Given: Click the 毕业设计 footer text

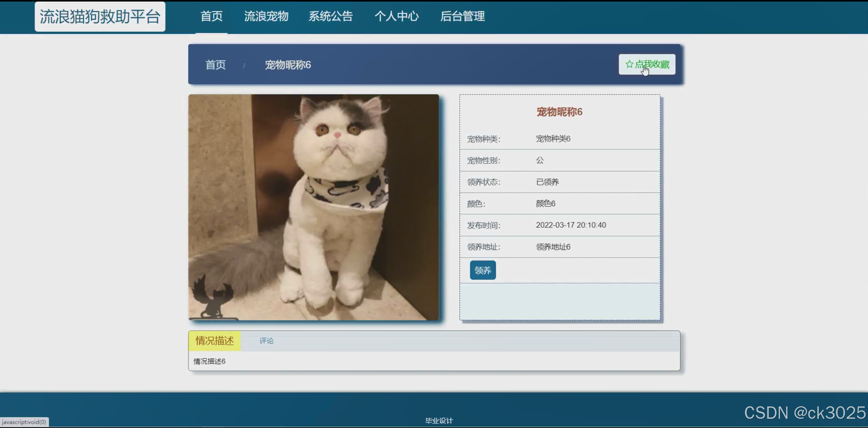Looking at the screenshot, I should [x=439, y=421].
